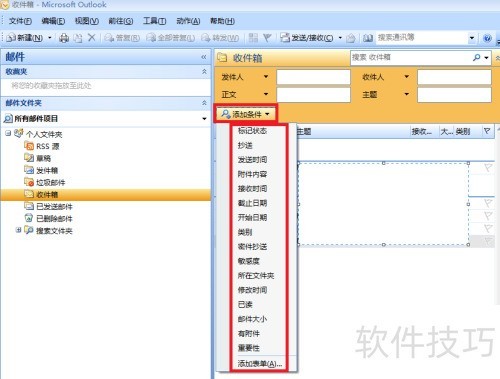Click the 搜索 收件箱 search box
The width and height of the screenshot is (500, 379).
pos(411,58)
